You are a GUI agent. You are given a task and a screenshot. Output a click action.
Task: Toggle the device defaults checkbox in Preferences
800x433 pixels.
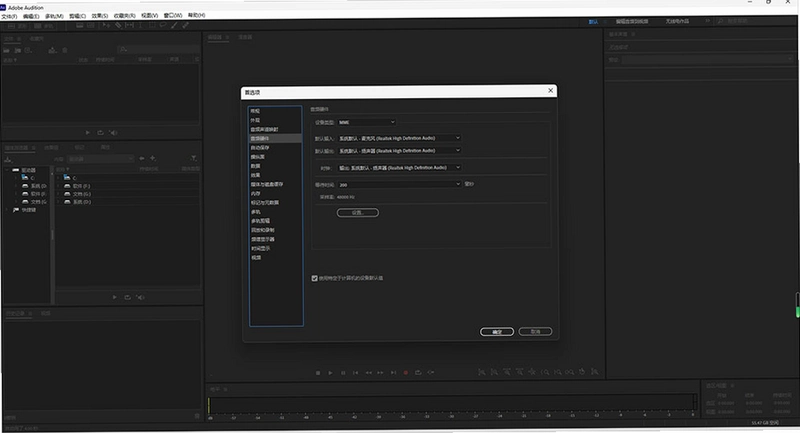[x=314, y=278]
